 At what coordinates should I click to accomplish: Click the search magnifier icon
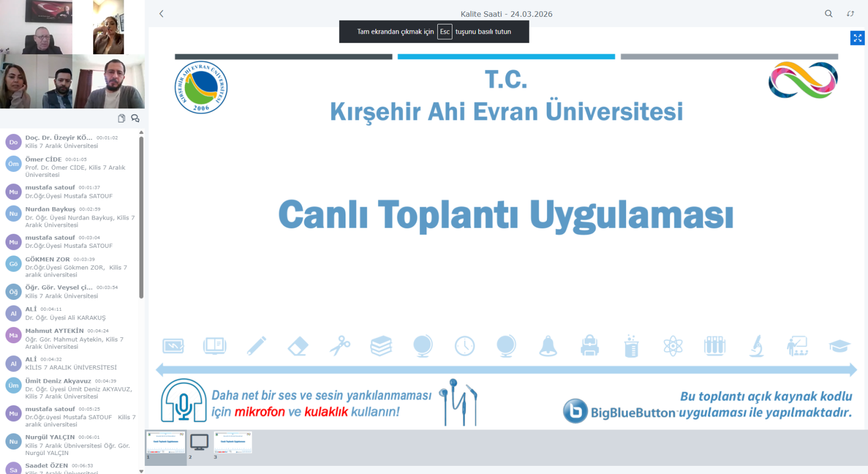click(828, 14)
